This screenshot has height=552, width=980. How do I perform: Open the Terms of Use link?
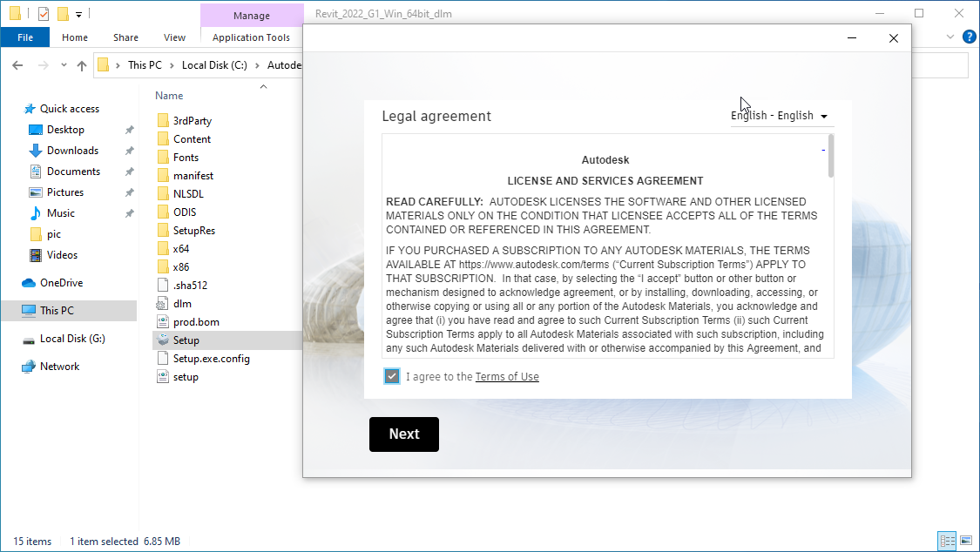pos(507,376)
